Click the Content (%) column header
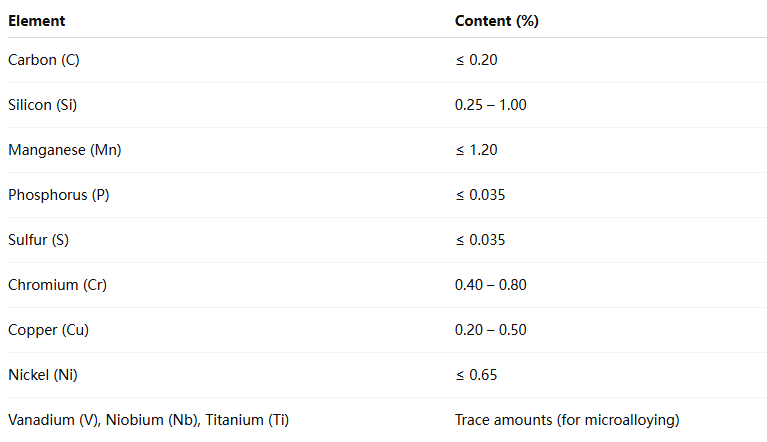The image size is (767, 442). click(x=497, y=20)
